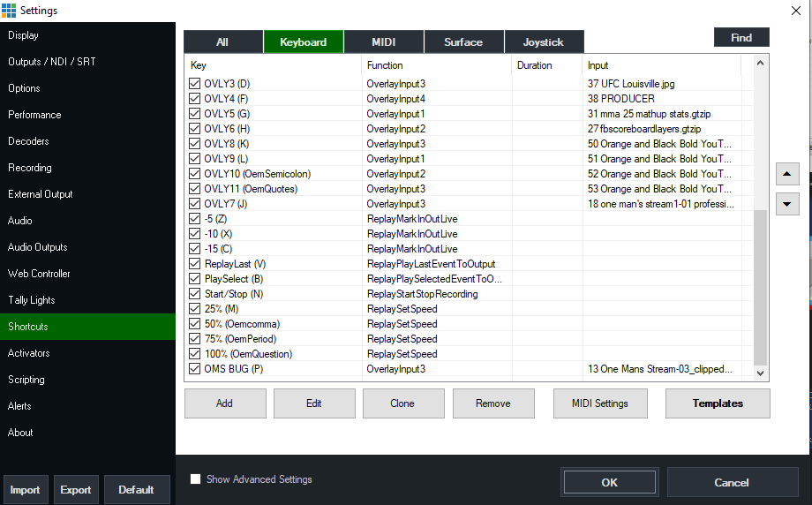Image resolution: width=812 pixels, height=505 pixels.
Task: Click the move shortcut down arrow button
Action: (x=787, y=203)
